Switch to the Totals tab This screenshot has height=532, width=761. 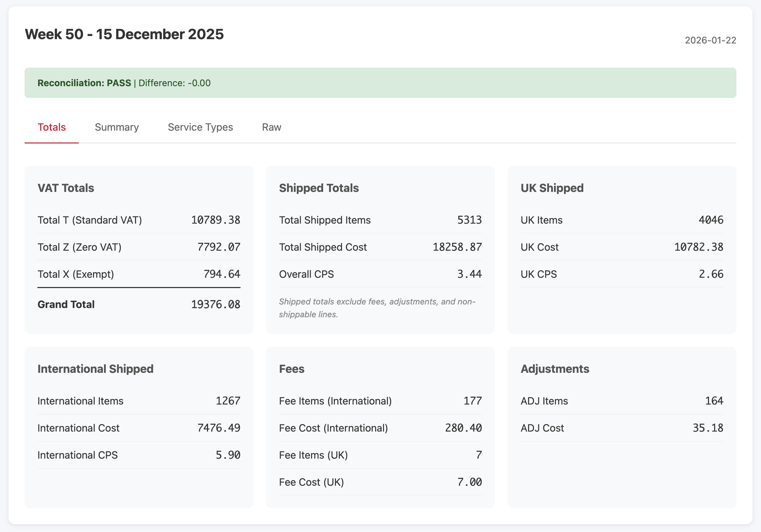point(52,127)
